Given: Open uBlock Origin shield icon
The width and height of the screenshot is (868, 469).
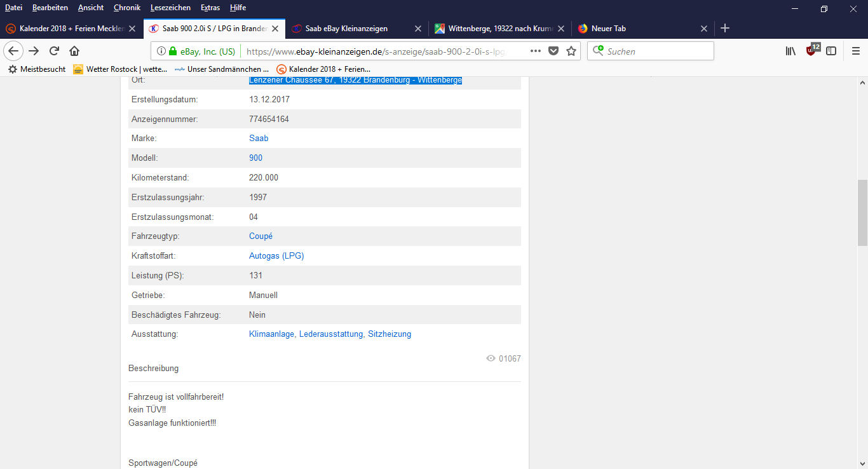Looking at the screenshot, I should click(812, 50).
